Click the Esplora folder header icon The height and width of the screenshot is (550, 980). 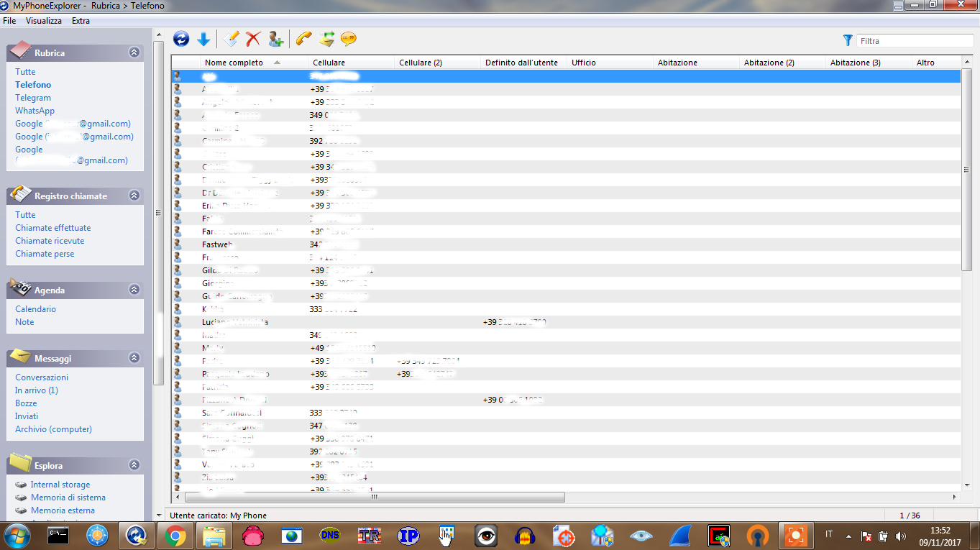[20, 462]
